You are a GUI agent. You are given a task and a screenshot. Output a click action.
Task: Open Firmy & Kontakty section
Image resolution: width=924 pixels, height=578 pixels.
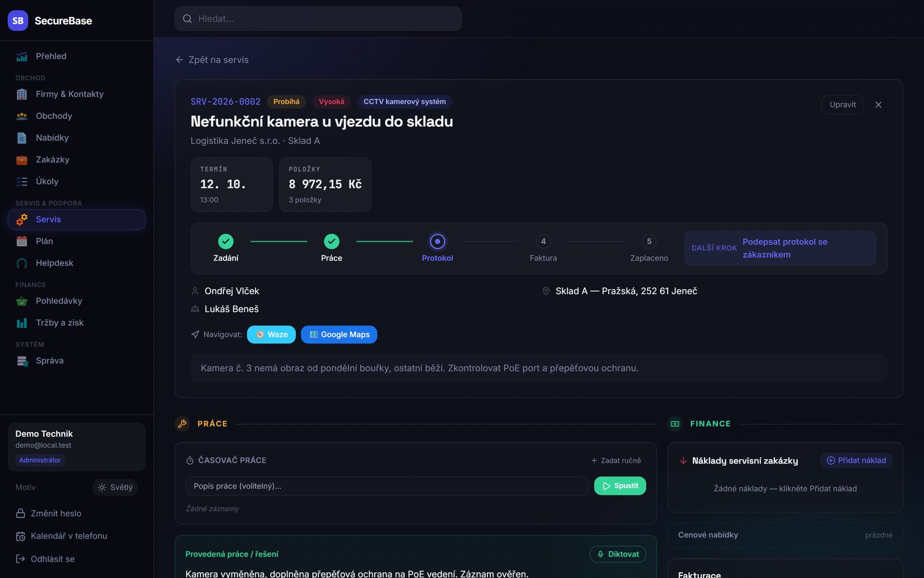[76, 94]
